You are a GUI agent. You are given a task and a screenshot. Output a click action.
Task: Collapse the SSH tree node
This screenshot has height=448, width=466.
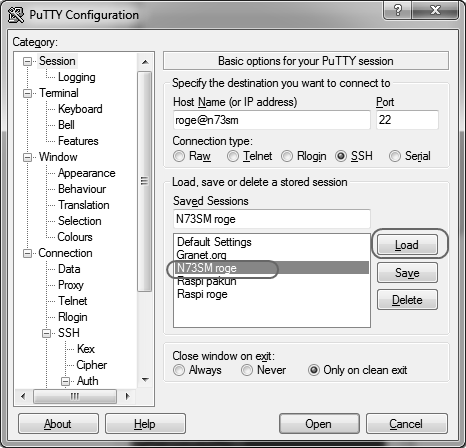click(47, 333)
